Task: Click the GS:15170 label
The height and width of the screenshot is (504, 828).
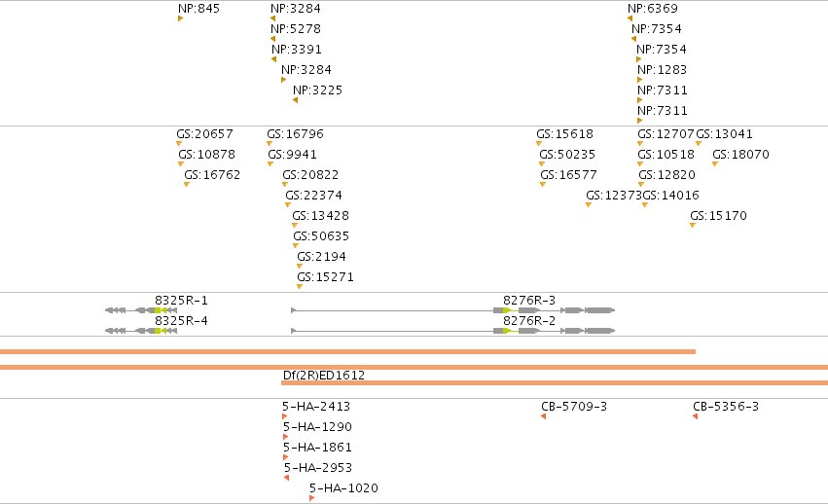Action: pos(718,216)
